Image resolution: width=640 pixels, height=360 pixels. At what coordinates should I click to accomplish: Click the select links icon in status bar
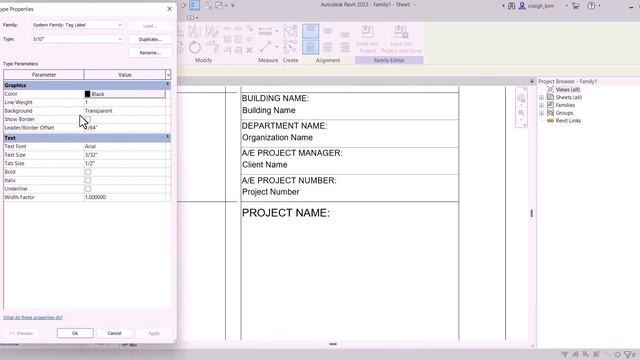pos(565,355)
